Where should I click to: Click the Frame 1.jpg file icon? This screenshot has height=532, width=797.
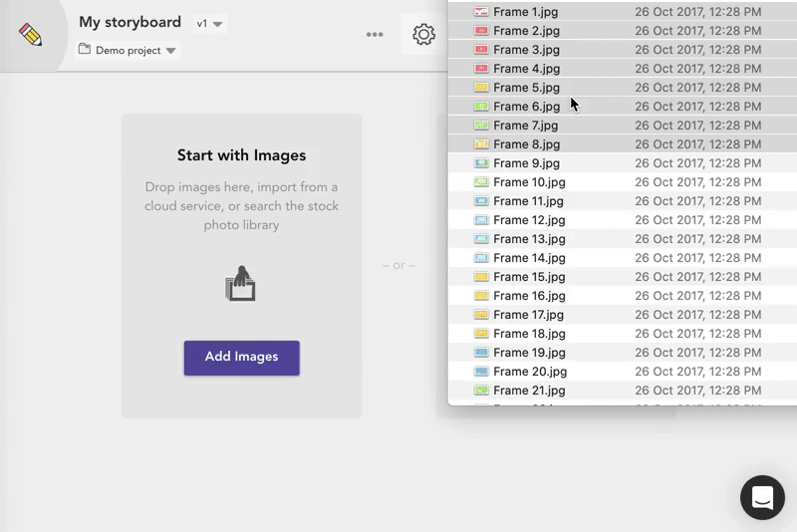click(481, 12)
